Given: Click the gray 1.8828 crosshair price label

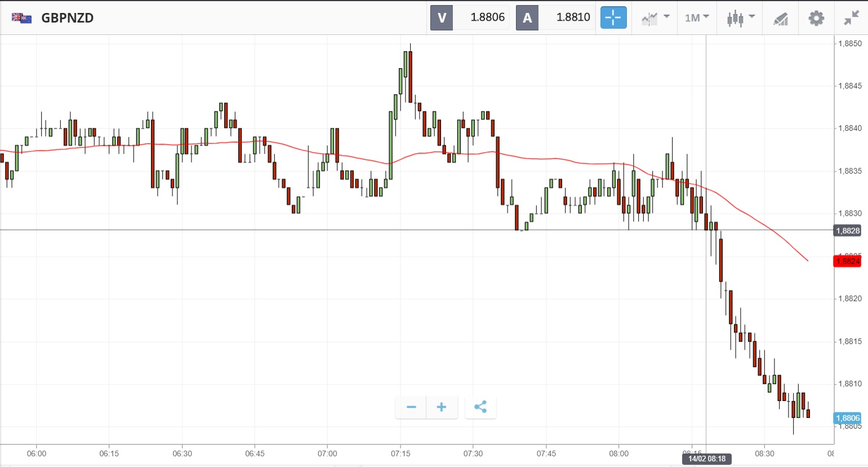Looking at the screenshot, I should click(847, 230).
